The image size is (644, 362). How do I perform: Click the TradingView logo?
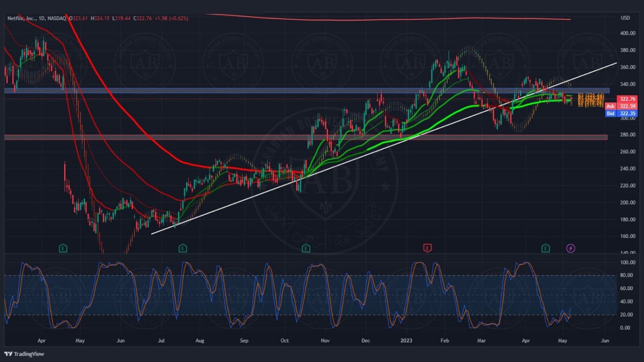coord(24,354)
